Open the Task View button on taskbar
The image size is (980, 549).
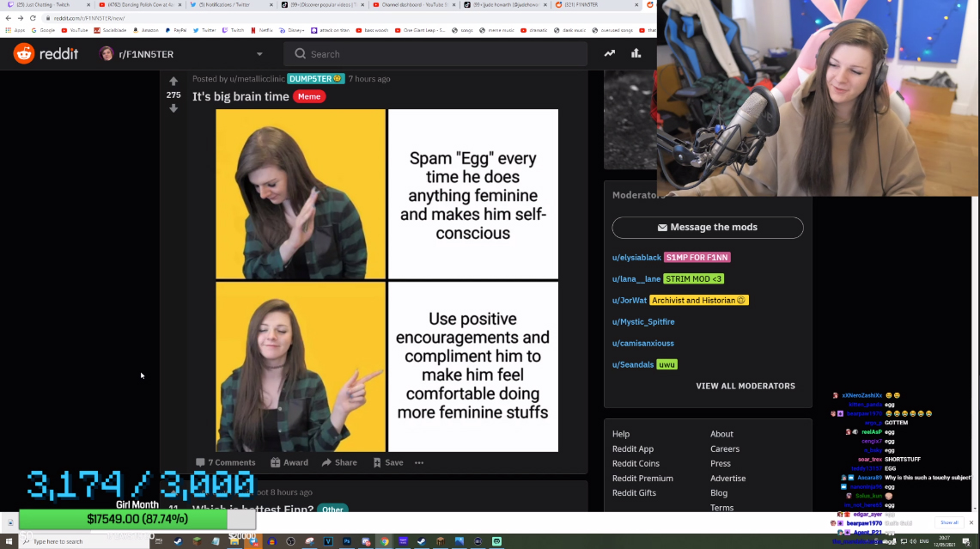click(x=159, y=541)
